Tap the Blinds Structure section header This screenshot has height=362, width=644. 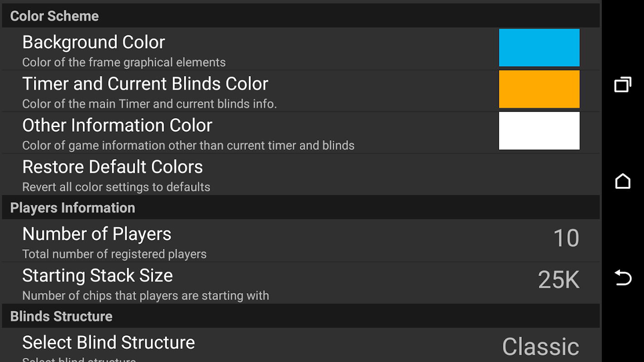click(61, 316)
